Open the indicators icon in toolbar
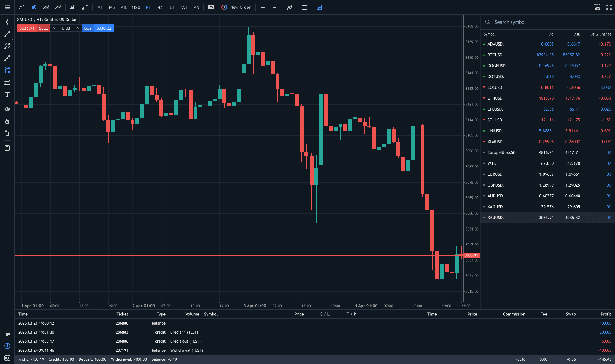This screenshot has height=364, width=615. [x=289, y=7]
